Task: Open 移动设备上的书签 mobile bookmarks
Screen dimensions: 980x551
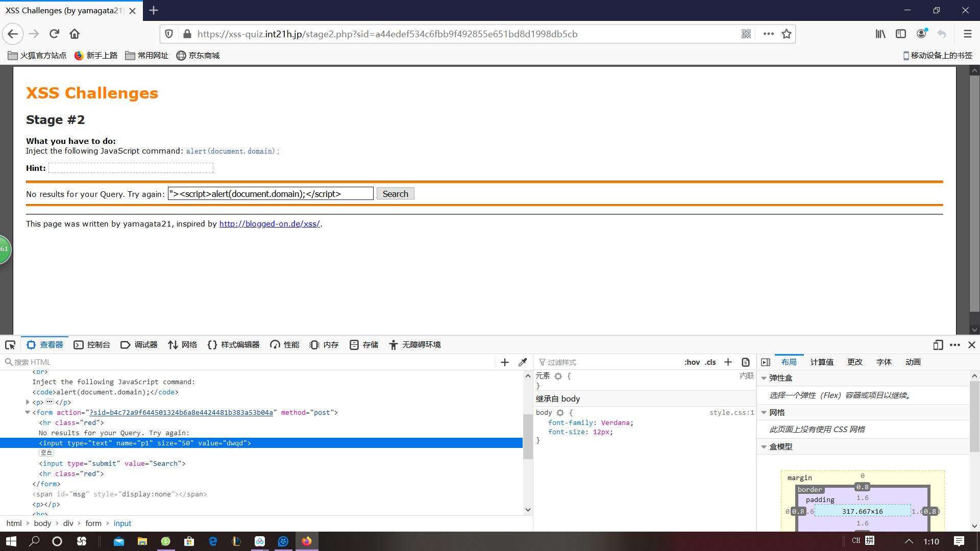Action: point(938,56)
